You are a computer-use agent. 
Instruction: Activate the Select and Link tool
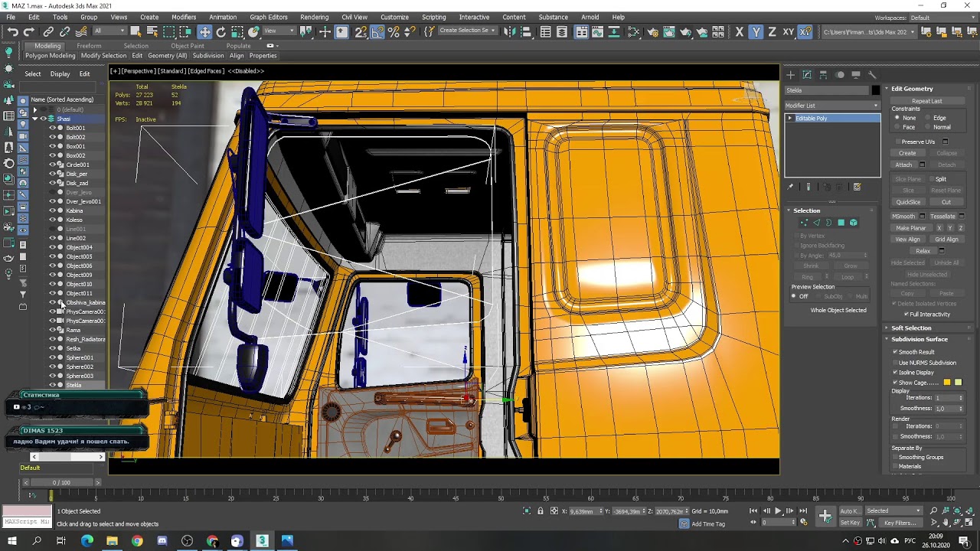pos(48,31)
